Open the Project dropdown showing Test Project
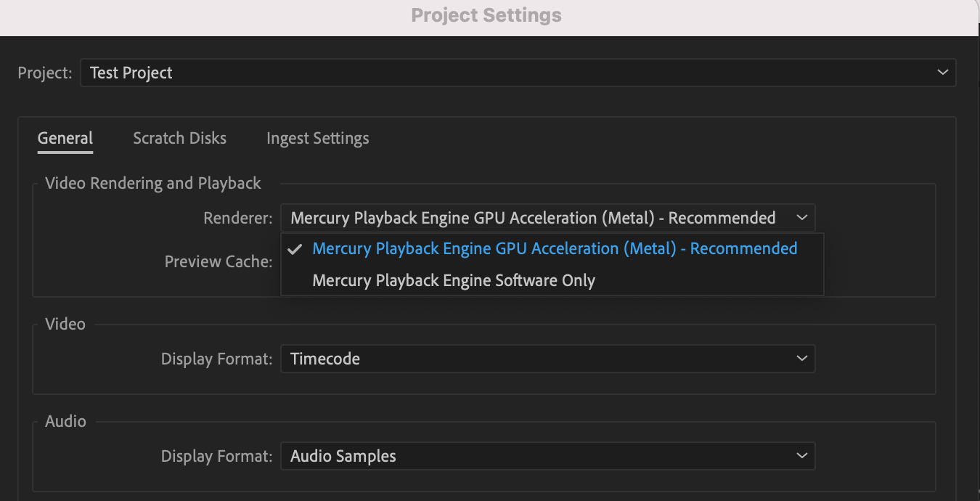Viewport: 980px width, 501px height. [518, 73]
